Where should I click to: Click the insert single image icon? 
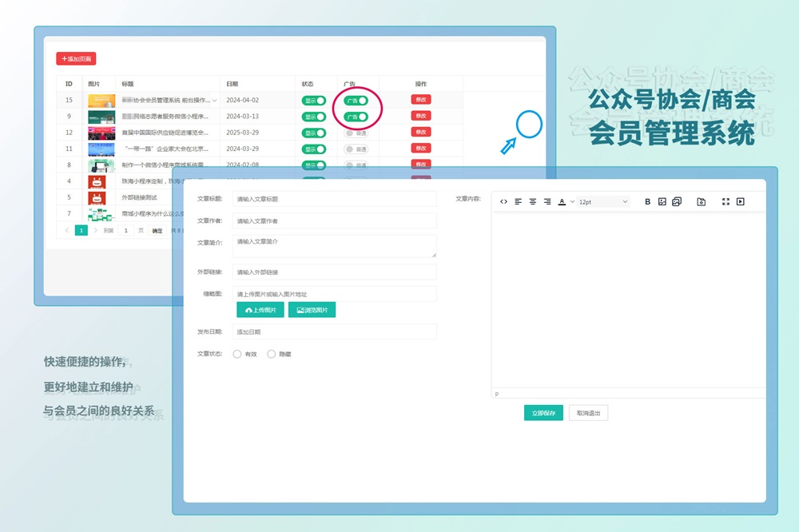click(x=662, y=202)
